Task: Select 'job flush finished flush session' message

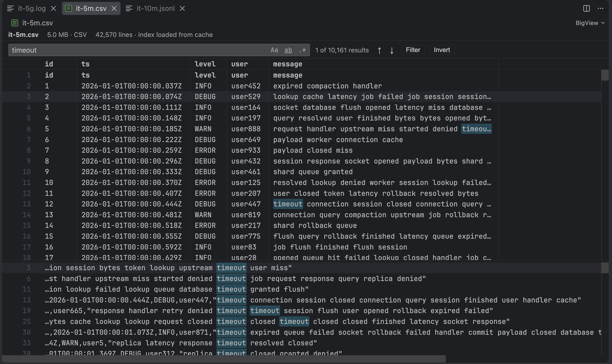Action: point(340,247)
